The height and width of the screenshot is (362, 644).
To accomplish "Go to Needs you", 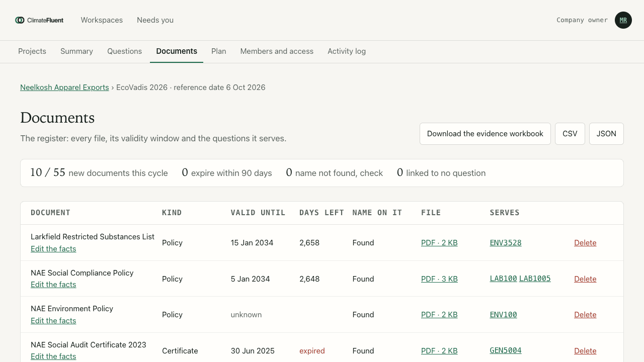I will click(155, 20).
